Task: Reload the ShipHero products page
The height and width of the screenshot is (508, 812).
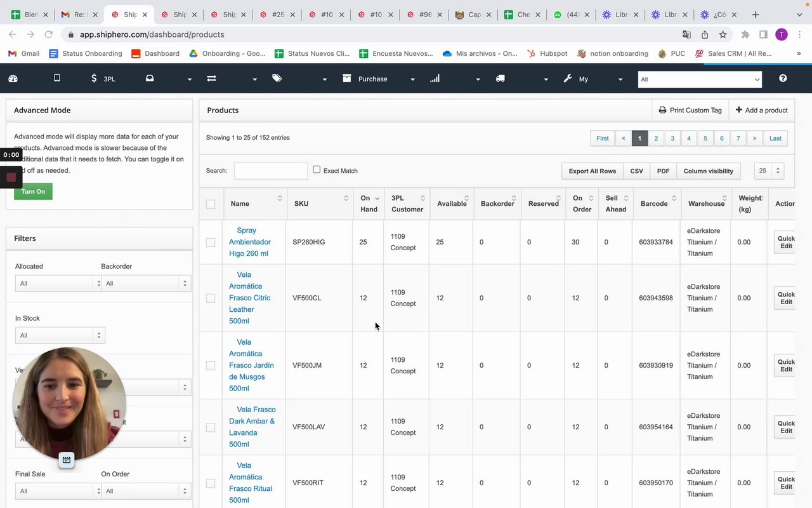Action: click(48, 34)
